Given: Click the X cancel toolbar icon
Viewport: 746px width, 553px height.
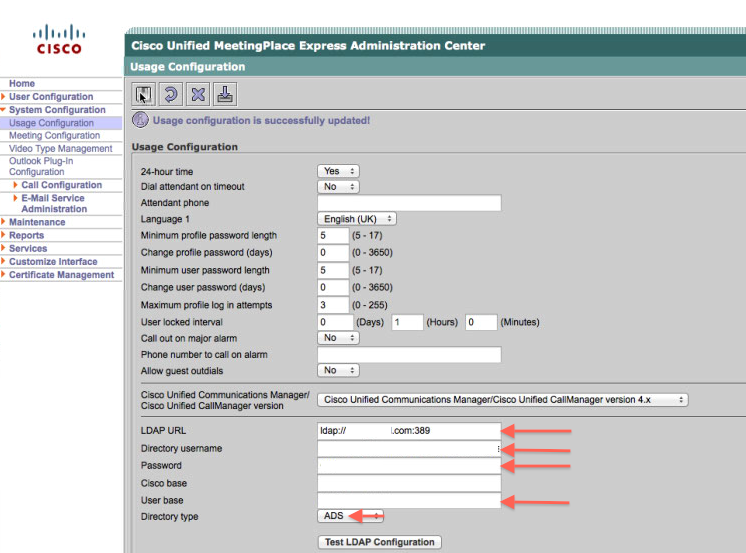Looking at the screenshot, I should point(198,95).
